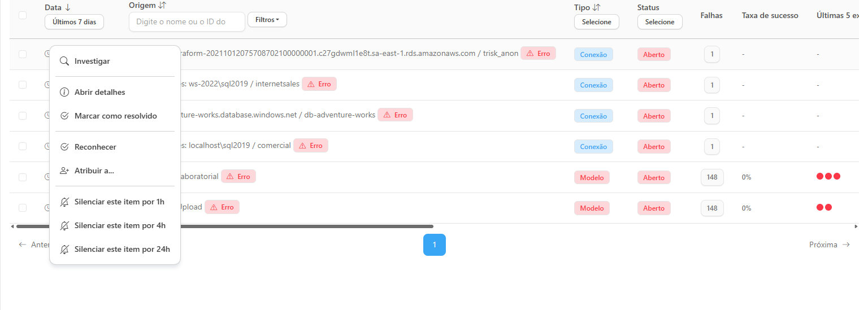This screenshot has height=310, width=868.
Task: Tick checkbox for the comercial row
Action: [23, 146]
